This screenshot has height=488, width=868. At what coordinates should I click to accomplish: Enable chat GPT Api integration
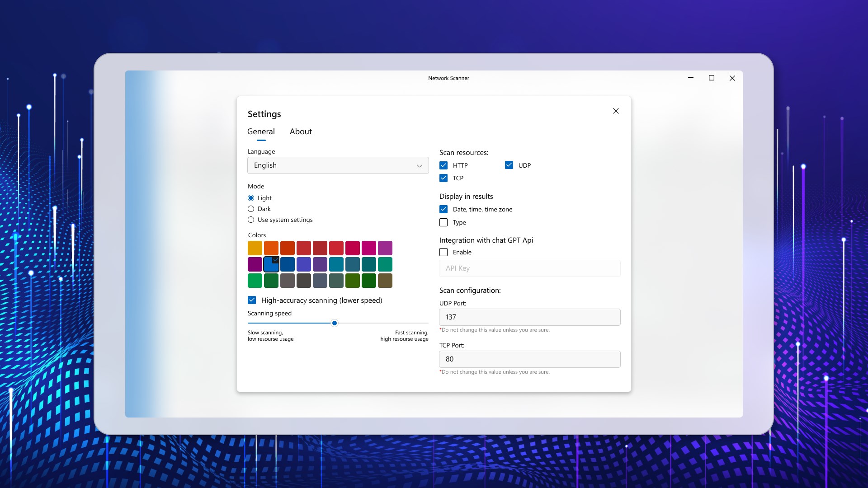point(443,252)
